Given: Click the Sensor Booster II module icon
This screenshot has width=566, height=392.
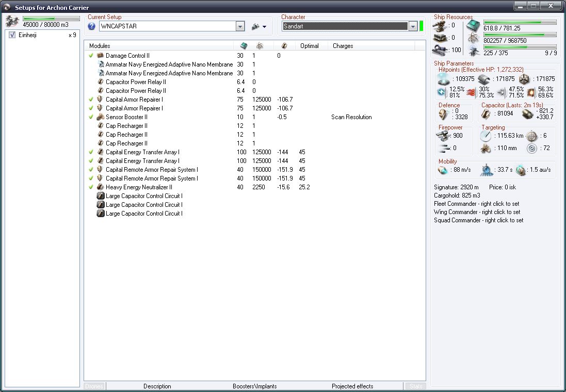Looking at the screenshot, I should [101, 117].
